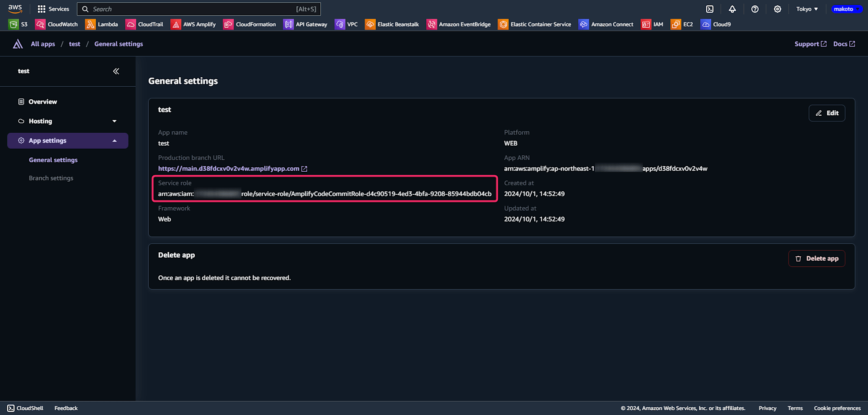868x415 pixels.
Task: Select Branch settings in sidebar
Action: click(x=51, y=178)
